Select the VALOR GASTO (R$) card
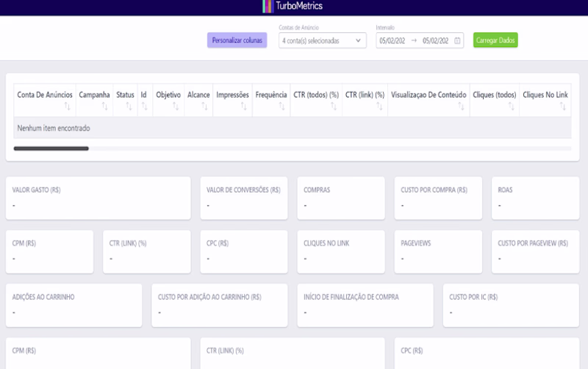This screenshot has height=369, width=588. (98, 198)
